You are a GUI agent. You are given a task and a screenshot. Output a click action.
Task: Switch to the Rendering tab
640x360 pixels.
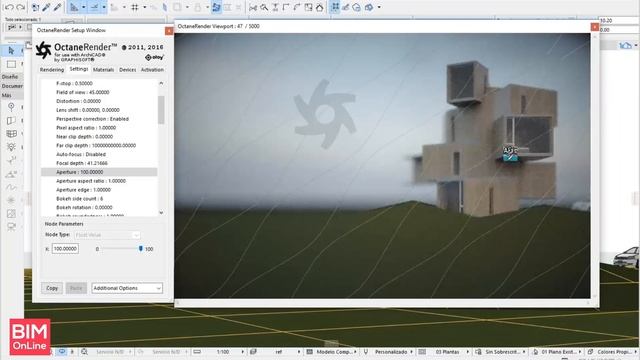click(52, 70)
